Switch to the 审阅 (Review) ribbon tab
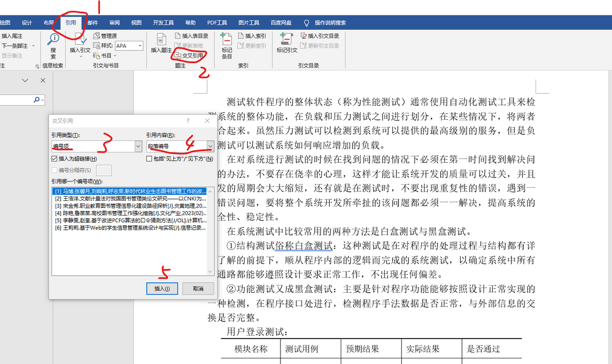The width and height of the screenshot is (612, 364). tap(114, 22)
